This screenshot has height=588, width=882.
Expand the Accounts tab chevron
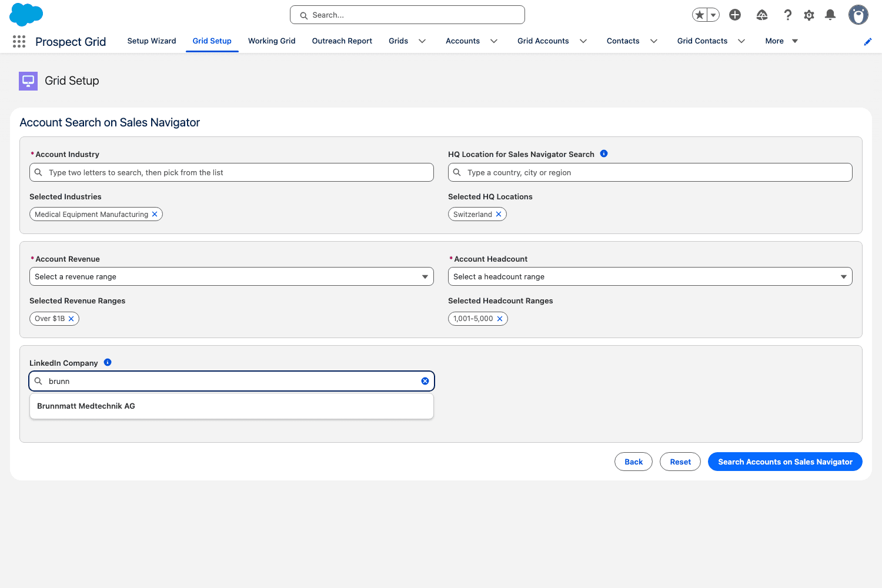(x=494, y=41)
